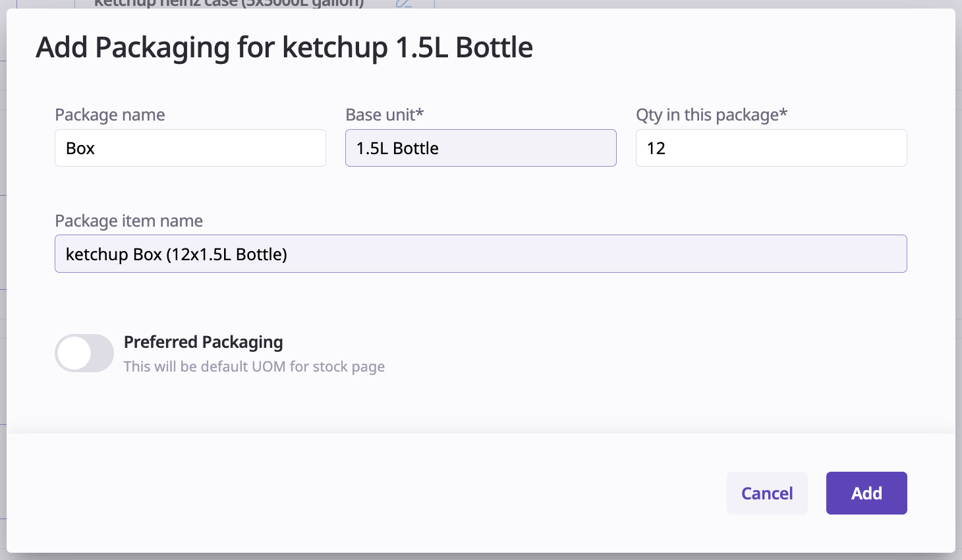Click the empty footer area left of Cancel
962x560 pixels.
click(362, 493)
